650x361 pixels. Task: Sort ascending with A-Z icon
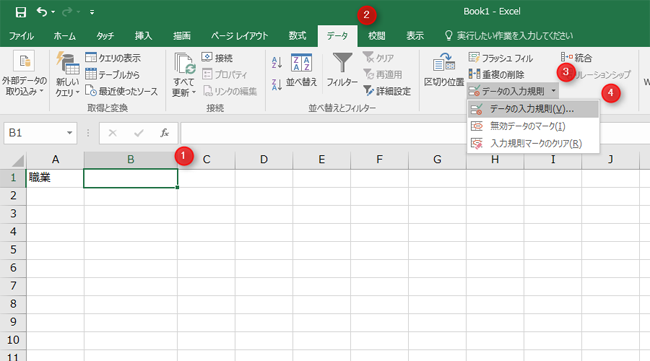pyautogui.click(x=277, y=63)
